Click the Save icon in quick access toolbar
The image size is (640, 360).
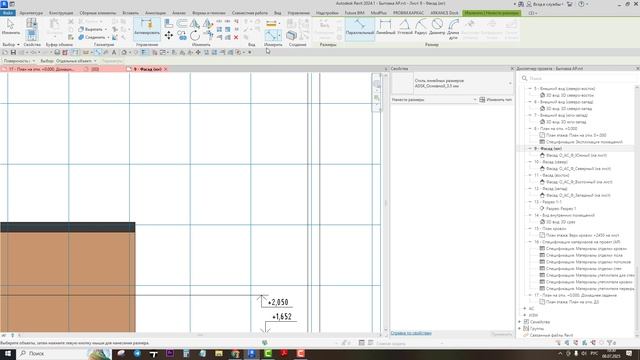click(x=13, y=52)
